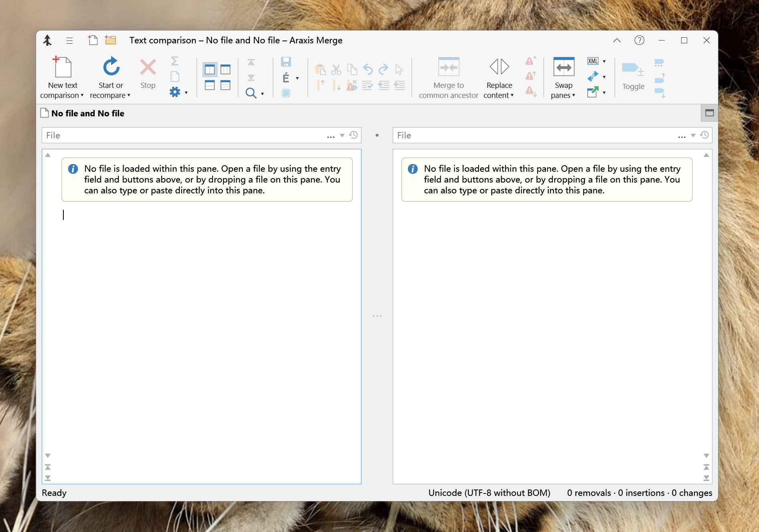The image size is (759, 532).
Task: Switch to two-way horizontal pane layout
Action: 210,85
